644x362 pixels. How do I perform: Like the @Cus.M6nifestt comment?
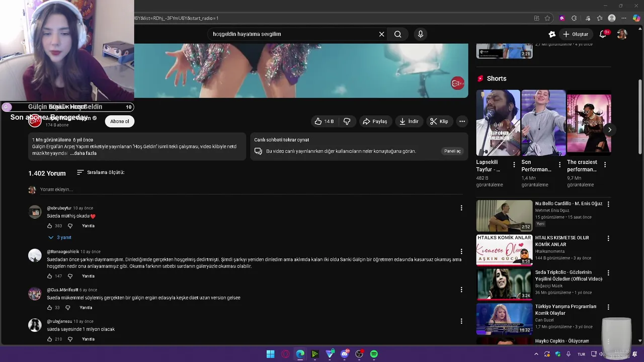(49, 308)
